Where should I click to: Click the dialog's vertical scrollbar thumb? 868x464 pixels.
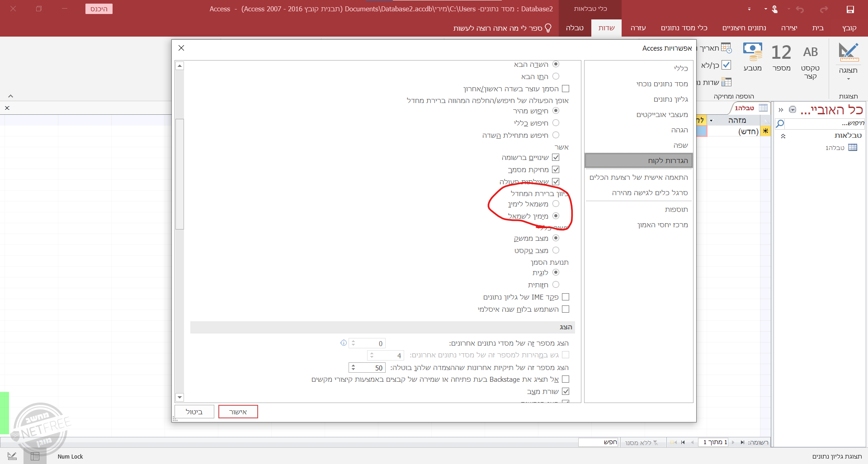coord(179,174)
